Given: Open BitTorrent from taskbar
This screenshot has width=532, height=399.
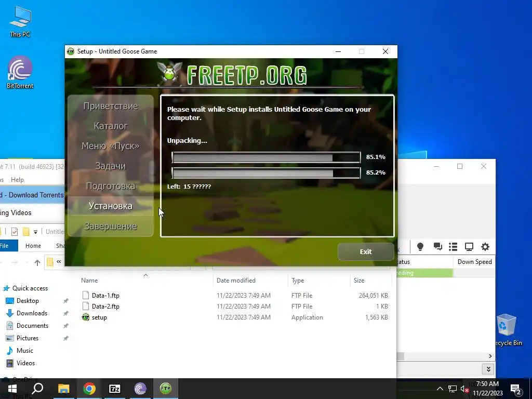Looking at the screenshot, I should pyautogui.click(x=140, y=389).
